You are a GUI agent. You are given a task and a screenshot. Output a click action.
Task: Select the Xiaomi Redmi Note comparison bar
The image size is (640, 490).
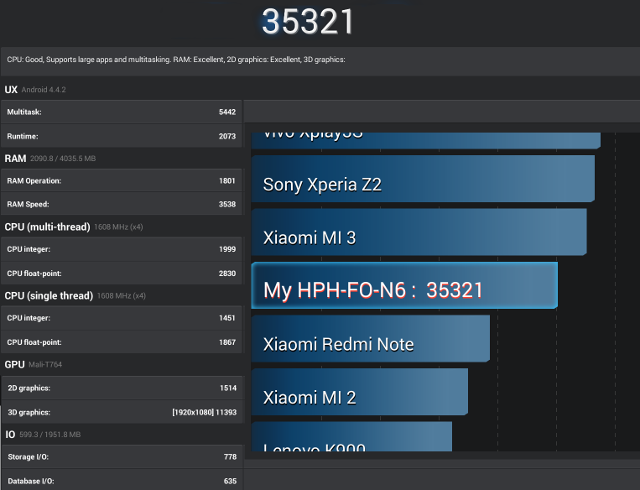(x=371, y=339)
